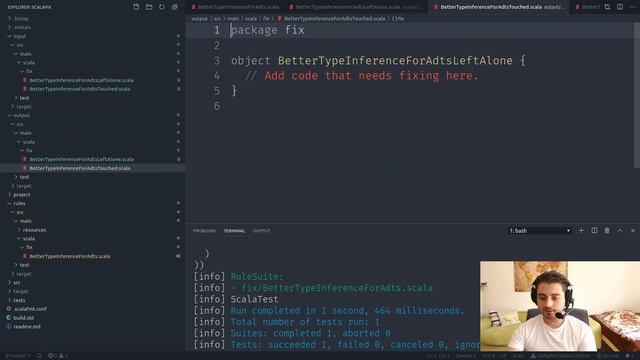
Task: Open BetterTypeInferenceForAdtsLeftAlone.scala under output
Action: [x=81, y=160]
